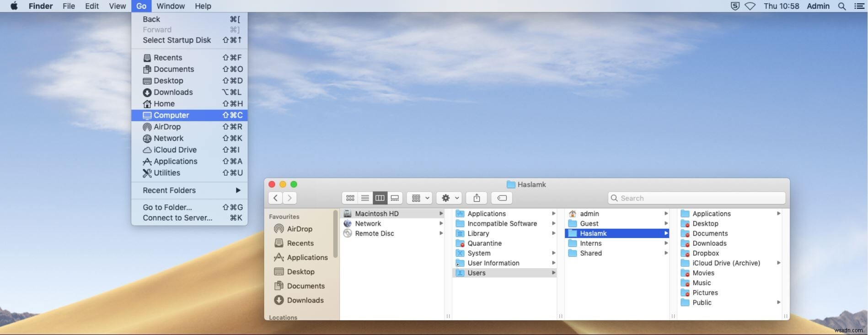Click the Share icon in Finder toolbar
Screen dimensions: 868x335
(x=477, y=198)
